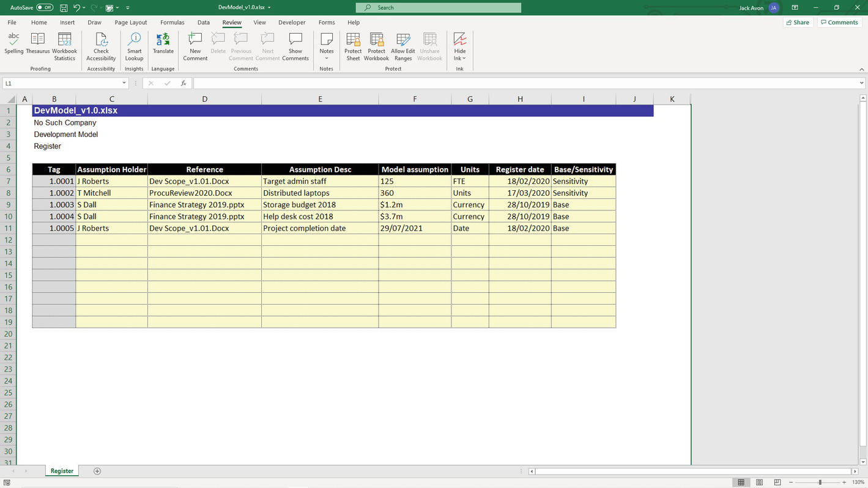Screen dimensions: 868x488
Task: Switch to Page Break Preview view
Action: 776,482
